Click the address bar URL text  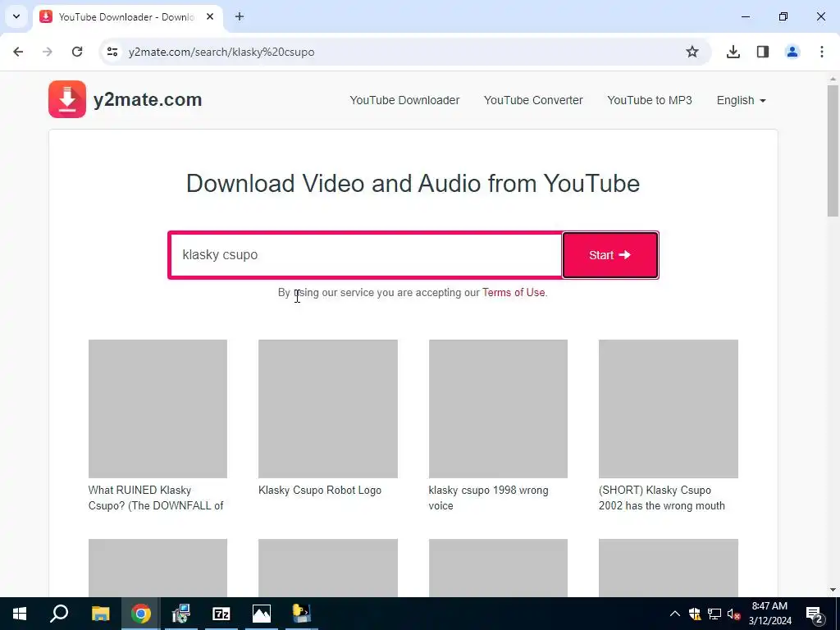pos(221,52)
